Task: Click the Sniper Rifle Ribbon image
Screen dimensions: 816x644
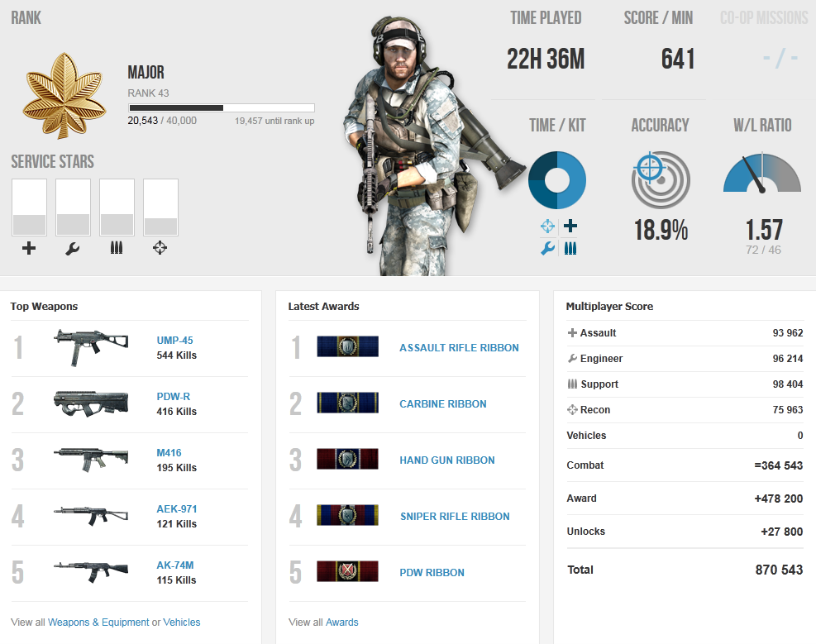Action: pos(347,515)
